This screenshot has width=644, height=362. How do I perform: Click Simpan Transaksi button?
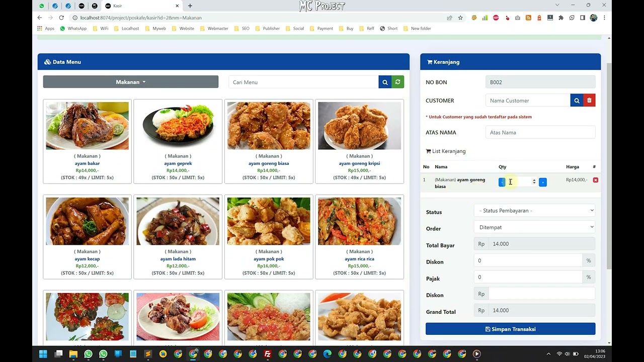510,329
